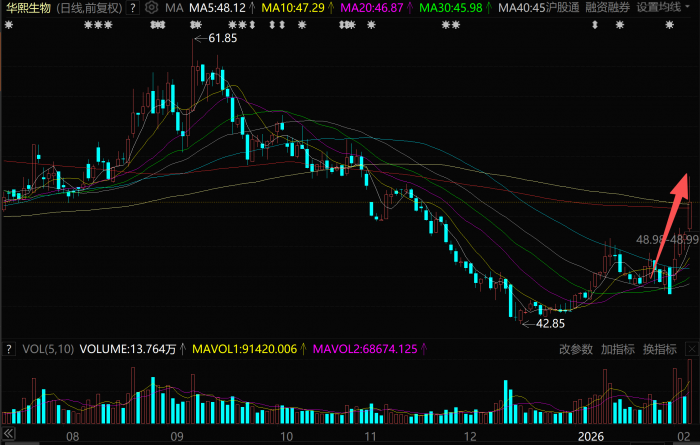Open the MA settings gear icon
This screenshot has width=700, height=445.
151,8
